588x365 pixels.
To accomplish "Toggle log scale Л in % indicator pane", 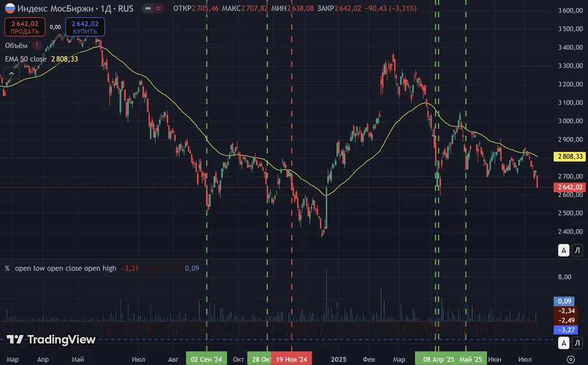I will (x=578, y=343).
